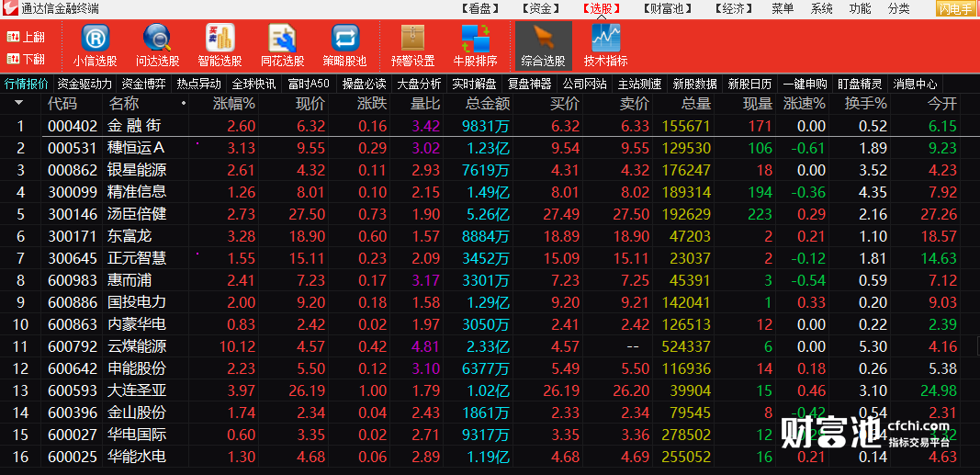Image resolution: width=980 pixels, height=475 pixels.
Task: Switch to 资金驱动力 tab
Action: [84, 85]
